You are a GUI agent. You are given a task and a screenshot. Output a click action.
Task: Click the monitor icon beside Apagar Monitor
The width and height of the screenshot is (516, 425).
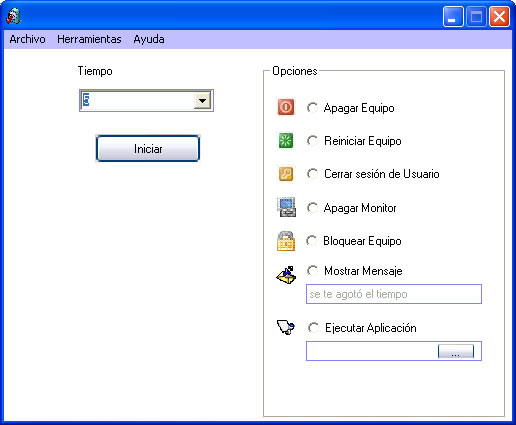(x=286, y=207)
